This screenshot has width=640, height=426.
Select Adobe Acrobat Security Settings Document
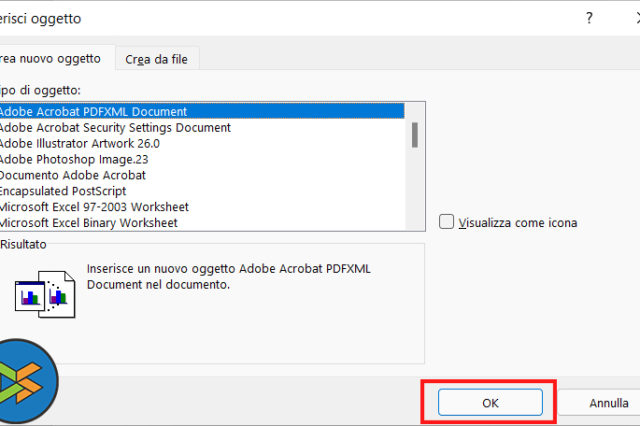click(x=115, y=128)
